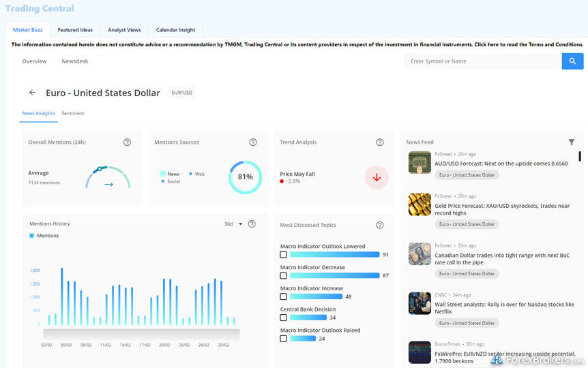Check Macro Indicator Outlook Lowered box
The width and height of the screenshot is (588, 368).
tap(283, 254)
